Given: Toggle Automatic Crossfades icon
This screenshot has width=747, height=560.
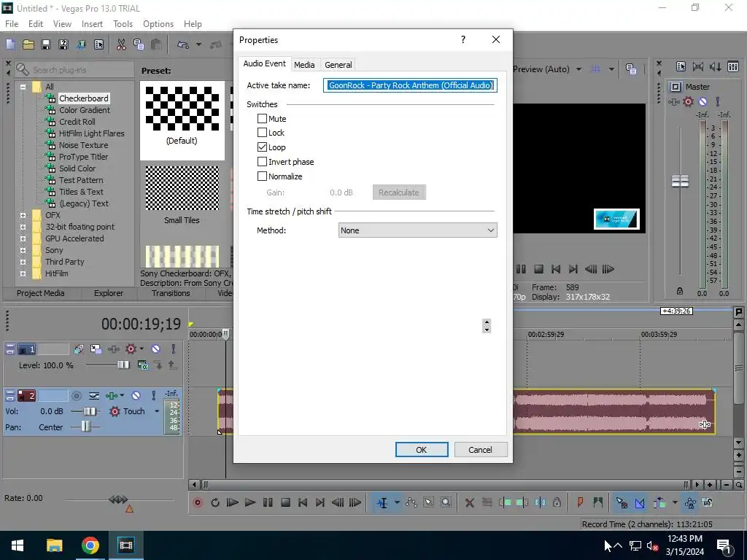Looking at the screenshot, I should (640, 502).
